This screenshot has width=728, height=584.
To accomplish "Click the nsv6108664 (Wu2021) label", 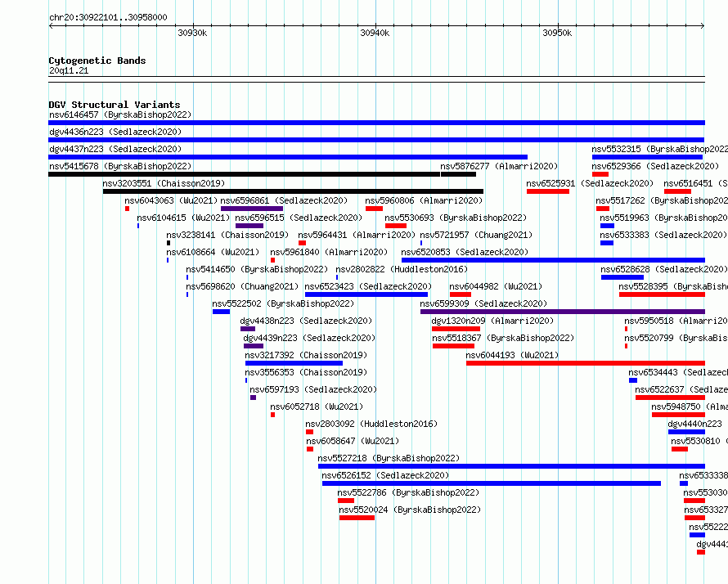I will click(x=213, y=252).
